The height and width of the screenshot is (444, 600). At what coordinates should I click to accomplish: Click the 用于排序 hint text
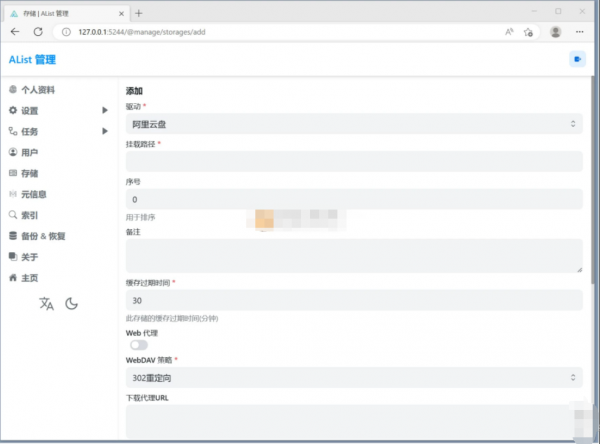pos(140,217)
